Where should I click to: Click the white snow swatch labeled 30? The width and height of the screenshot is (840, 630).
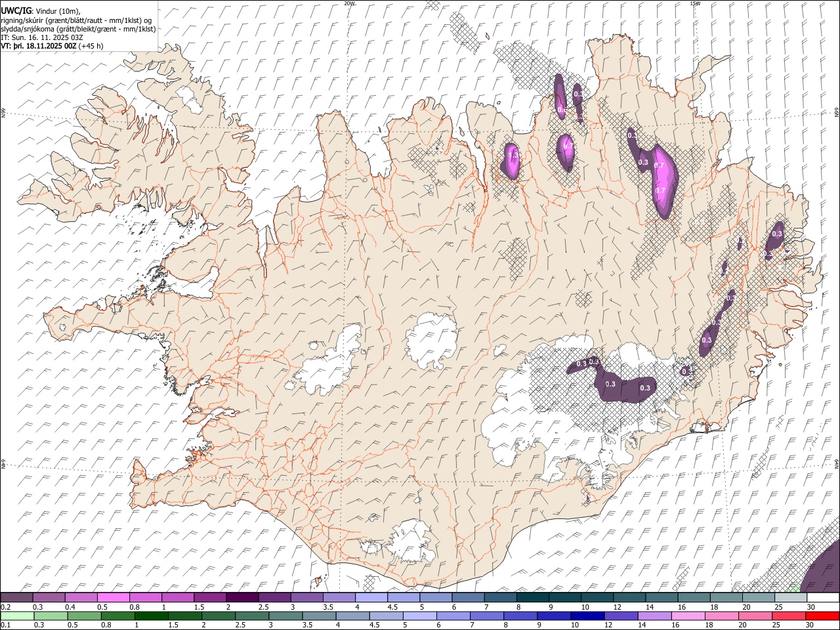pos(822,598)
